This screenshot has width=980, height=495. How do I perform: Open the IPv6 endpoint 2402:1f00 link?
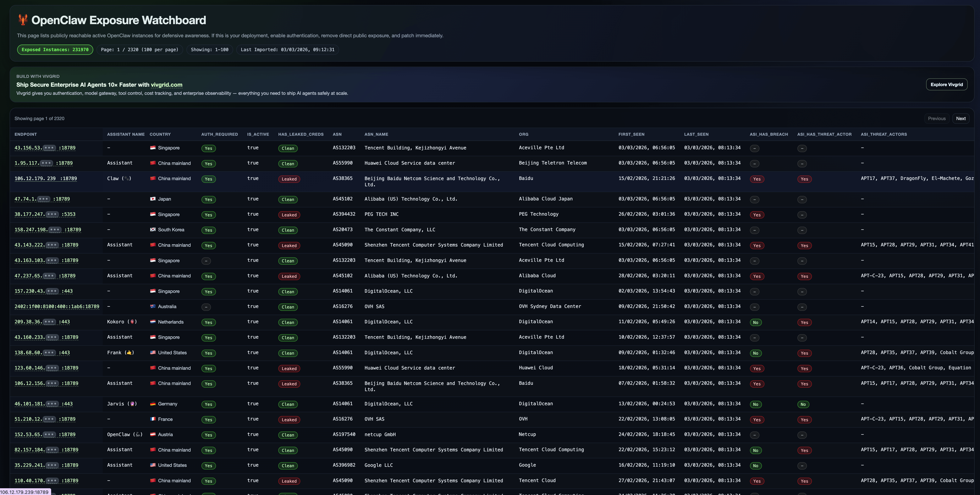57,307
